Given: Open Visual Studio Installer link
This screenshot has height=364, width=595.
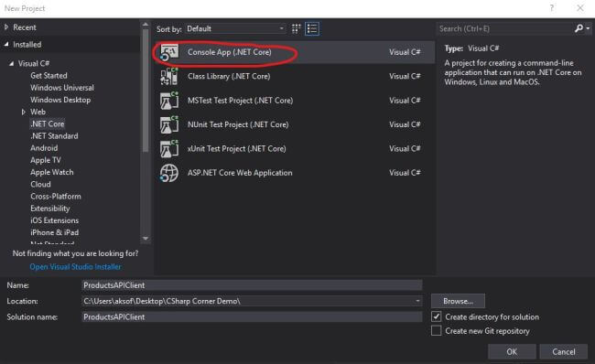Looking at the screenshot, I should (75, 266).
